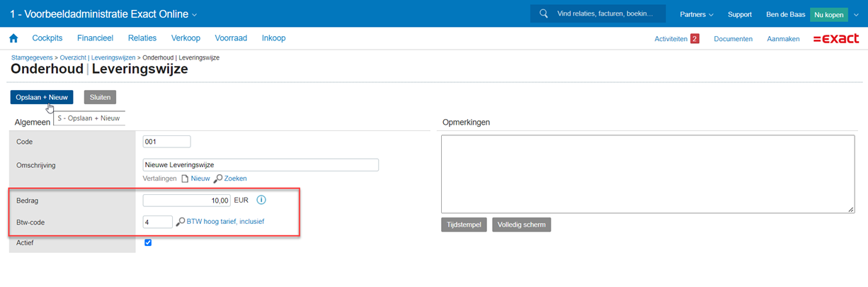Click the new translation document icon

click(185, 179)
